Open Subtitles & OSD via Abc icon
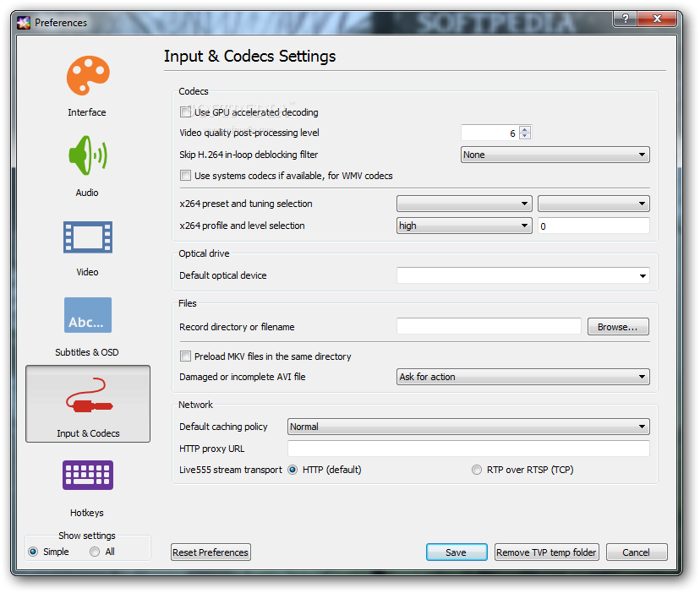Viewport: 700px width, 593px height. tap(88, 315)
